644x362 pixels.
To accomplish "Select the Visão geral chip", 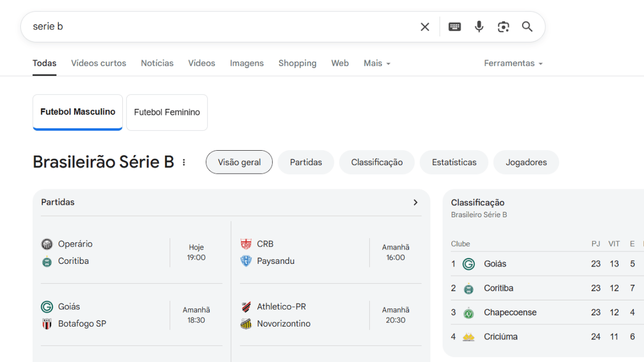I will [239, 162].
